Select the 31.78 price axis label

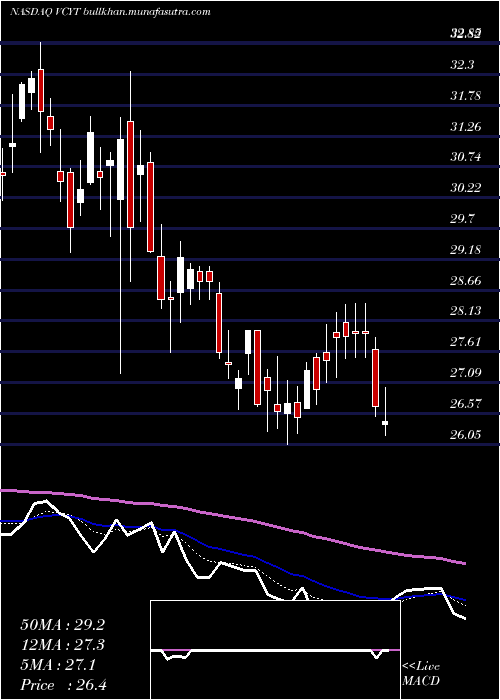(x=466, y=96)
